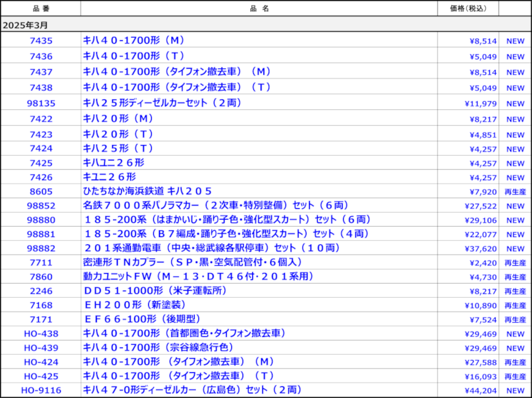The image size is (532, 398).
Task: Open キハユニ26形 product link
Action: click(x=114, y=163)
